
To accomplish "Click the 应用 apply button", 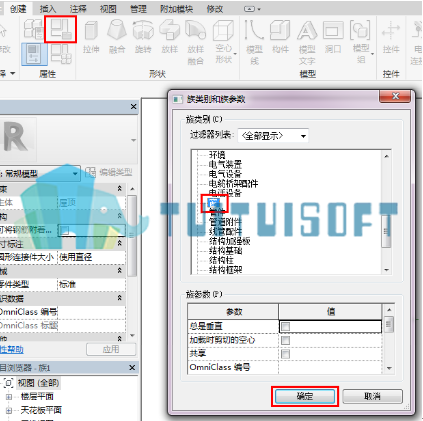I will (x=111, y=349).
